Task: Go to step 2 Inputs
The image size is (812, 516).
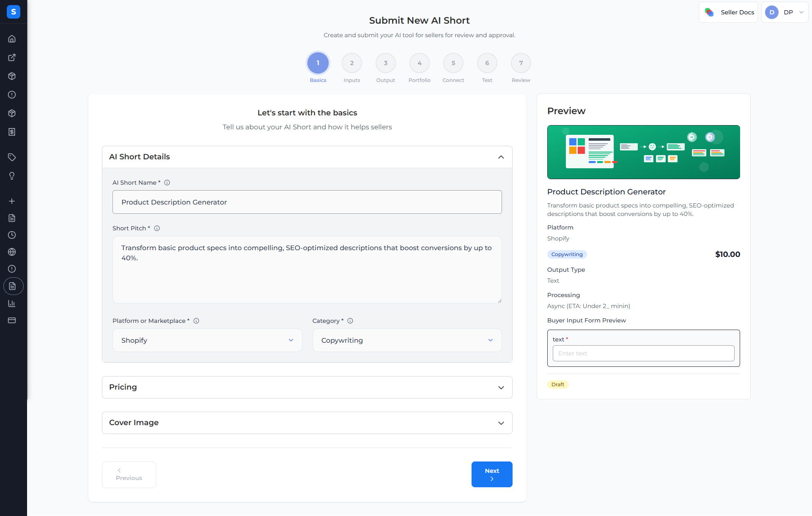Action: (352, 63)
